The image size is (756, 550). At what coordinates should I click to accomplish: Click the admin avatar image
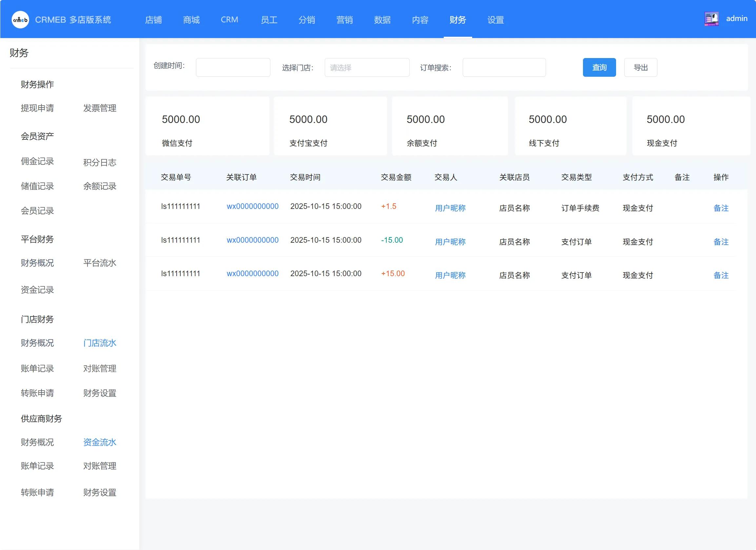[711, 19]
